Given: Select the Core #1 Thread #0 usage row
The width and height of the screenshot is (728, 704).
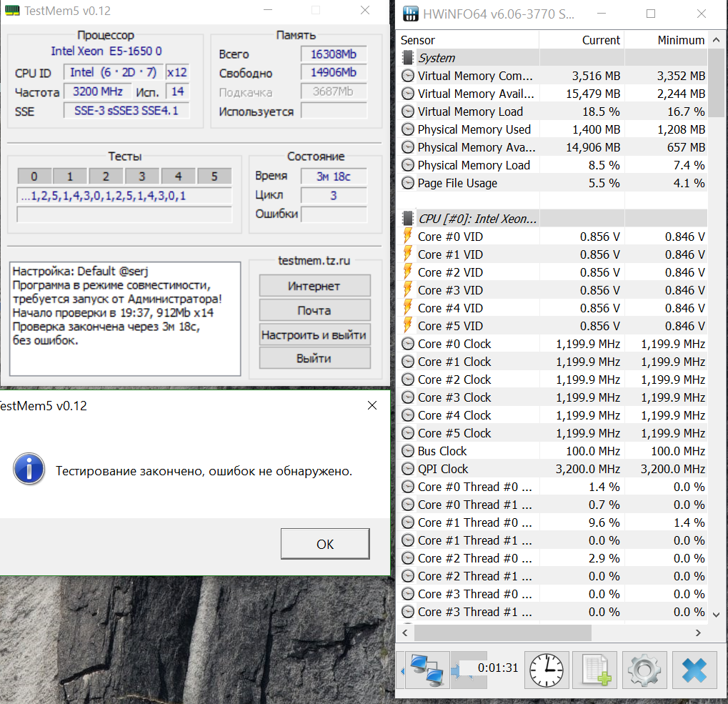Looking at the screenshot, I should click(x=552, y=523).
